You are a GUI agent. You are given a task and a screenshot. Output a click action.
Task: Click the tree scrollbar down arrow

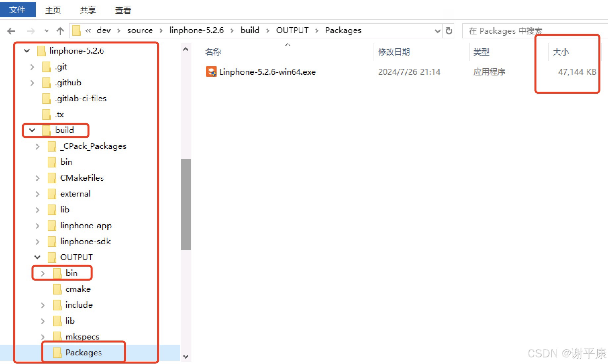tap(186, 356)
